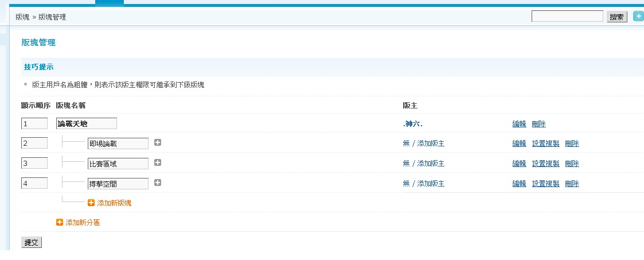644x260 pixels.
Task: Click the orange plus icon for 添加新版塊
Action: click(x=91, y=203)
